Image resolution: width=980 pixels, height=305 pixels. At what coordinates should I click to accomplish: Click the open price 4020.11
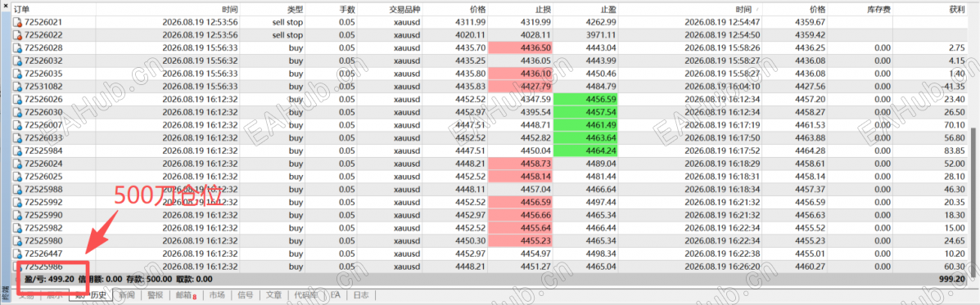click(471, 35)
